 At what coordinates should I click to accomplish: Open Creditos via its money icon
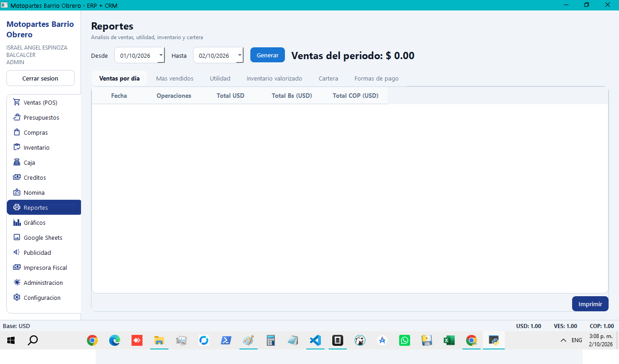click(17, 177)
